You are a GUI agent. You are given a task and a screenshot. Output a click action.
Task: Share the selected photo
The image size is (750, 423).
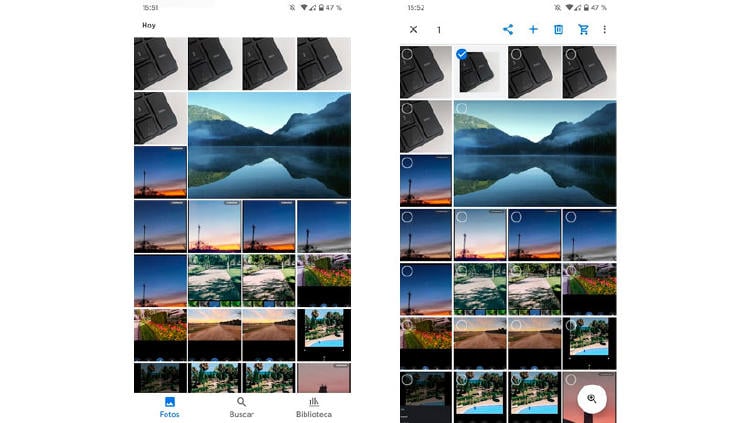tap(508, 30)
